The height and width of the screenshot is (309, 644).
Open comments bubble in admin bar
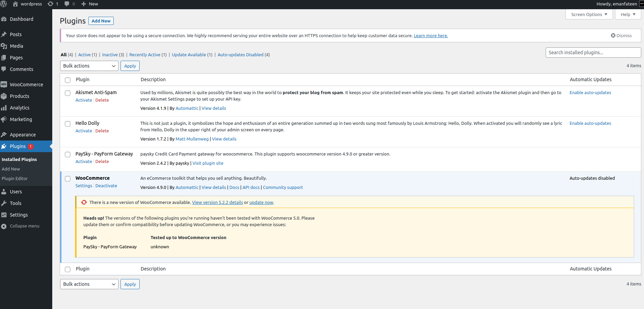67,4
